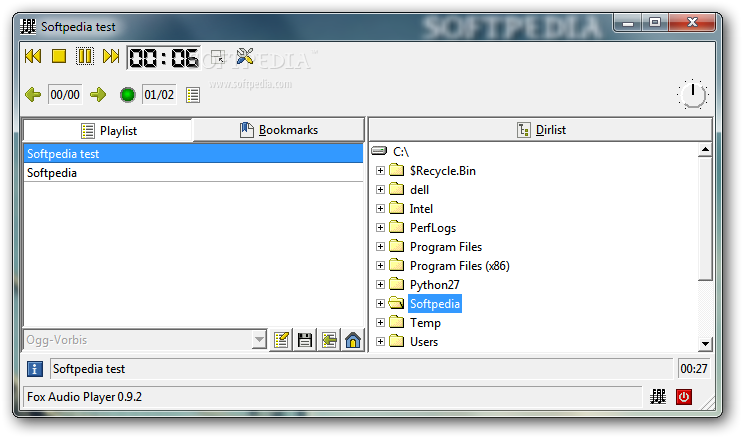Click the green right arrow button

(98, 94)
